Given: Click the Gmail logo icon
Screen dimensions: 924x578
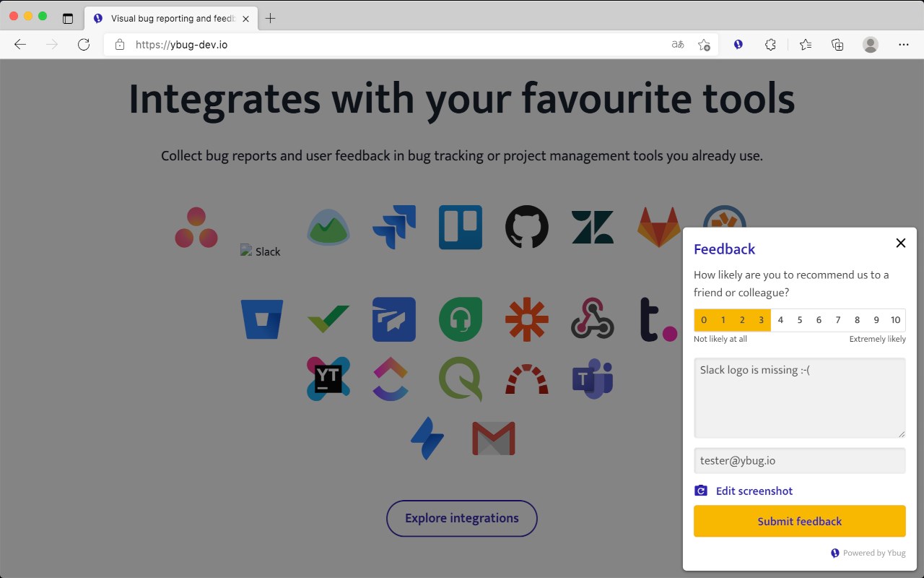Looking at the screenshot, I should (x=494, y=439).
